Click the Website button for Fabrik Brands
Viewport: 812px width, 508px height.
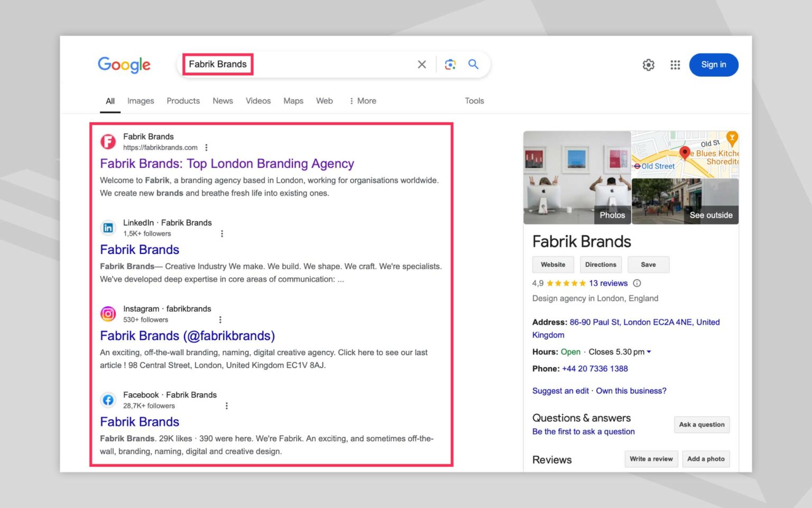click(x=553, y=265)
